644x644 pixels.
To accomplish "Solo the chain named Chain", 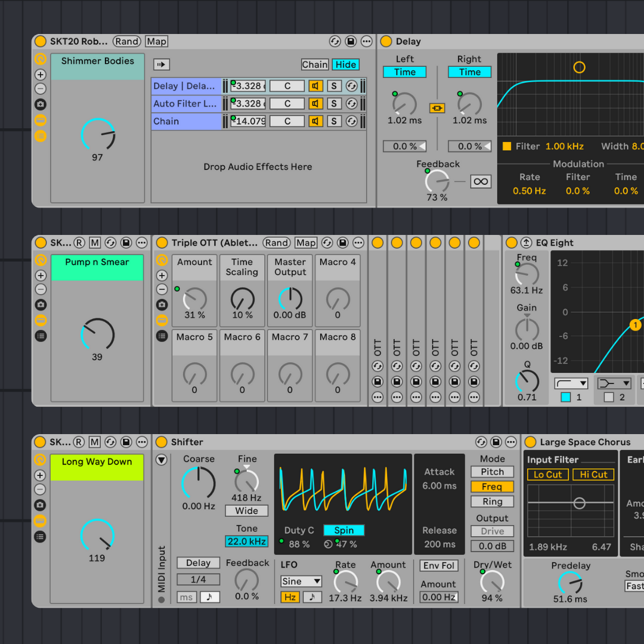I will 333,121.
